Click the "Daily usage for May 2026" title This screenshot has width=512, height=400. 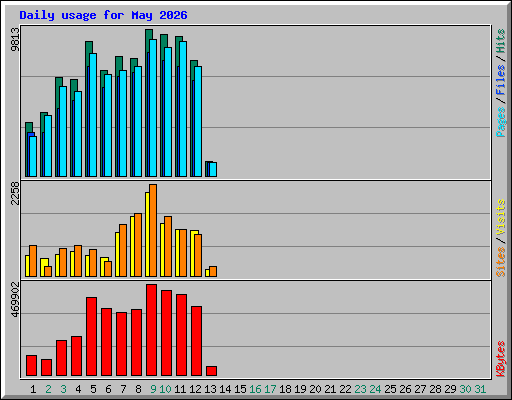point(103,15)
